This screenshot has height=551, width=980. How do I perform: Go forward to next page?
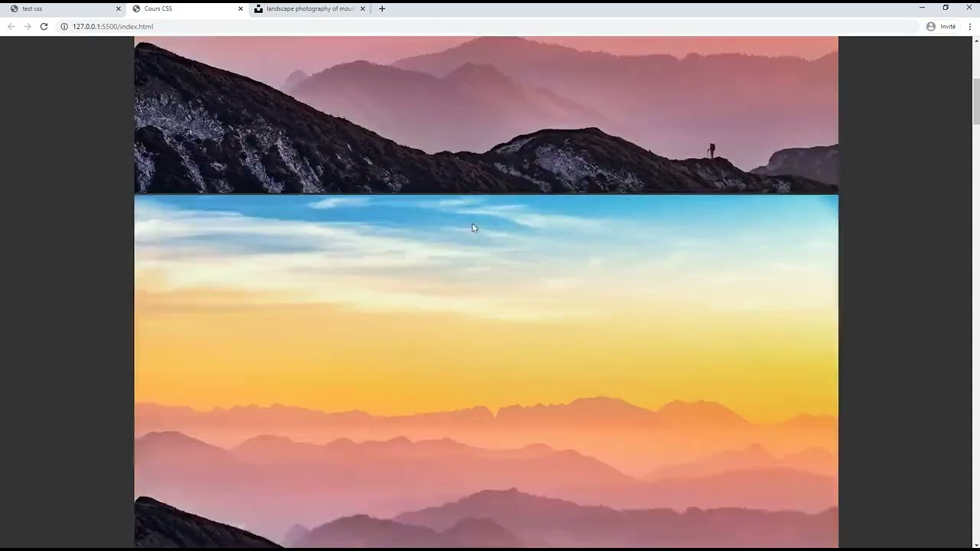click(x=27, y=26)
